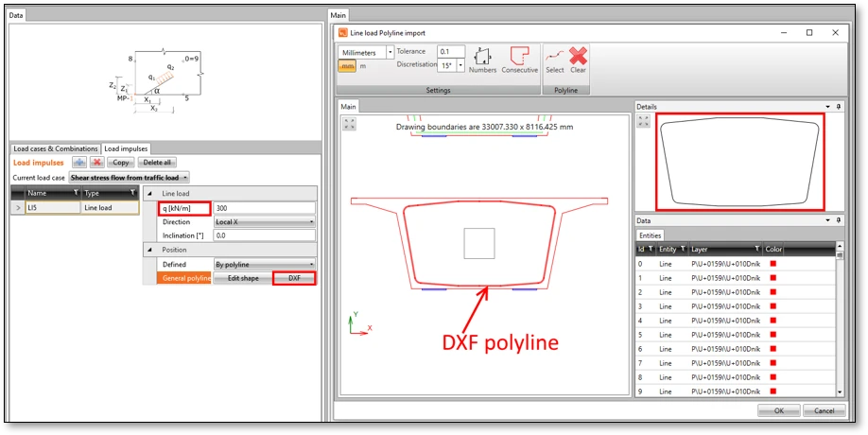Add a new load impulse with plus icon
Image resolution: width=868 pixels, height=435 pixels.
coord(79,163)
